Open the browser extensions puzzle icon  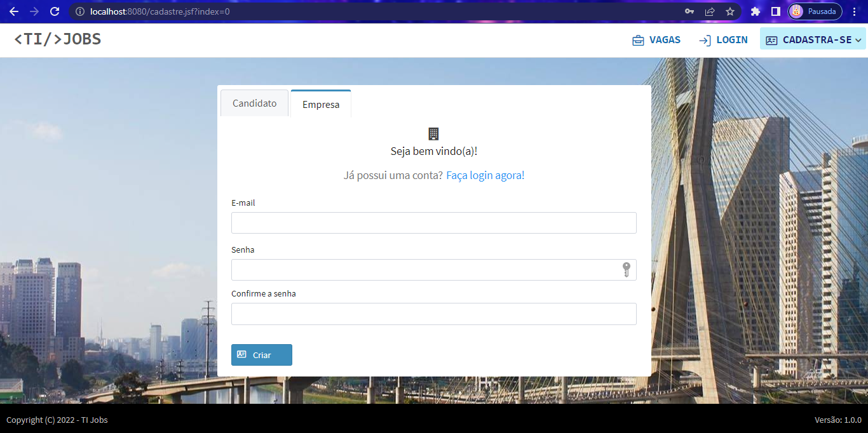(x=755, y=11)
